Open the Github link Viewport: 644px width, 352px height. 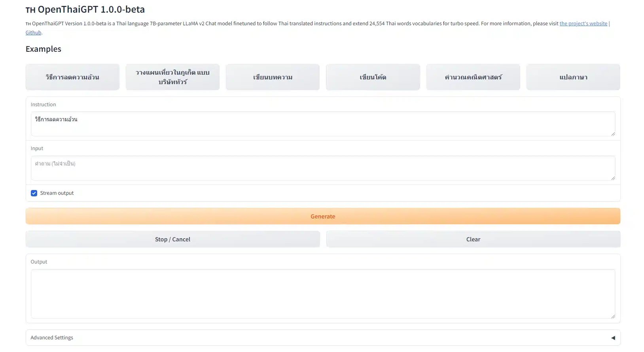[33, 33]
